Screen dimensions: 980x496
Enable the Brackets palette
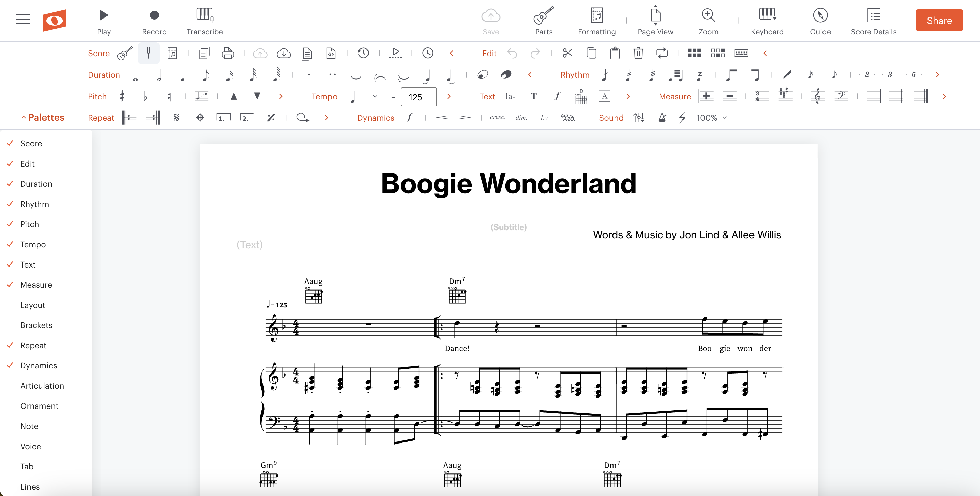(36, 325)
